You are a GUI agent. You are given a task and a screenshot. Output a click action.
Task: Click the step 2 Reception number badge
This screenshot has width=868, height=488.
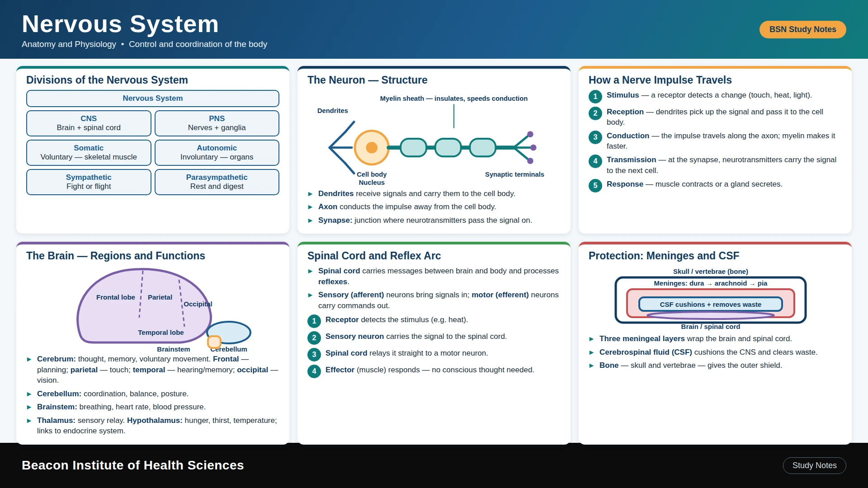point(595,113)
